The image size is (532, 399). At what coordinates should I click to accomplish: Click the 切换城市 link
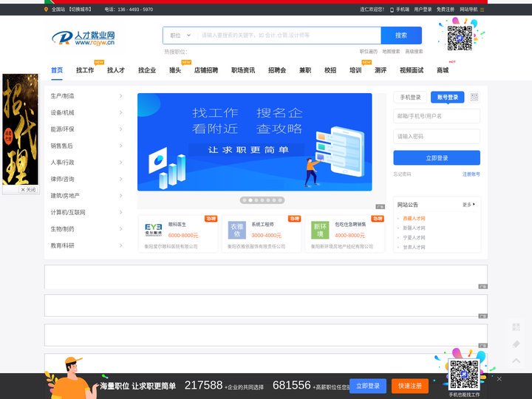pos(81,10)
